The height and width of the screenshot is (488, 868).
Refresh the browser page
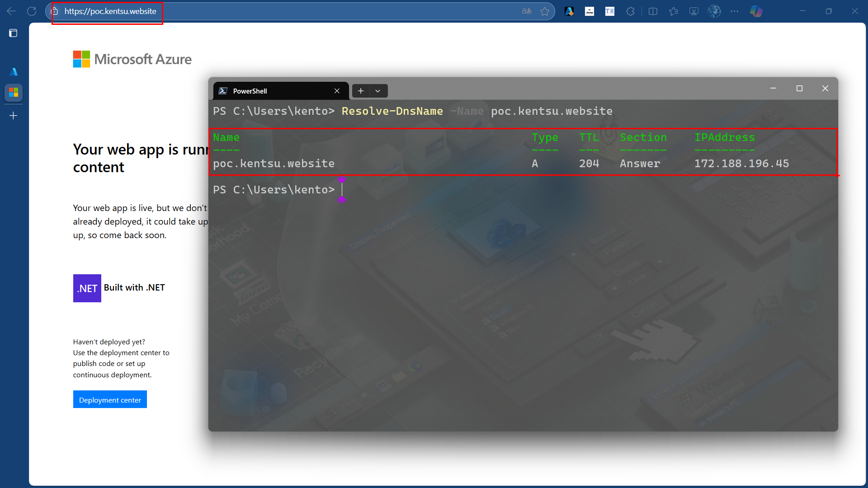pos(32,11)
